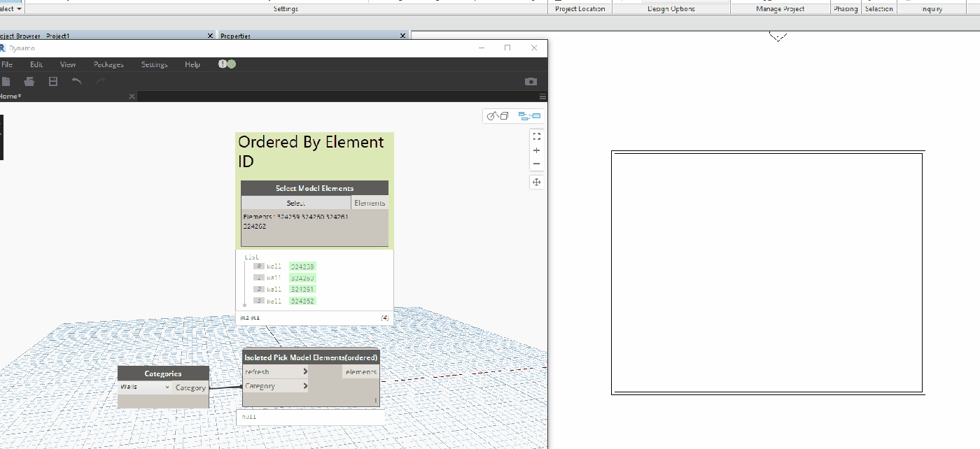Viewport: 980px width, 449px height.
Task: Toggle the 3D geometry preview icon
Action: (x=496, y=115)
